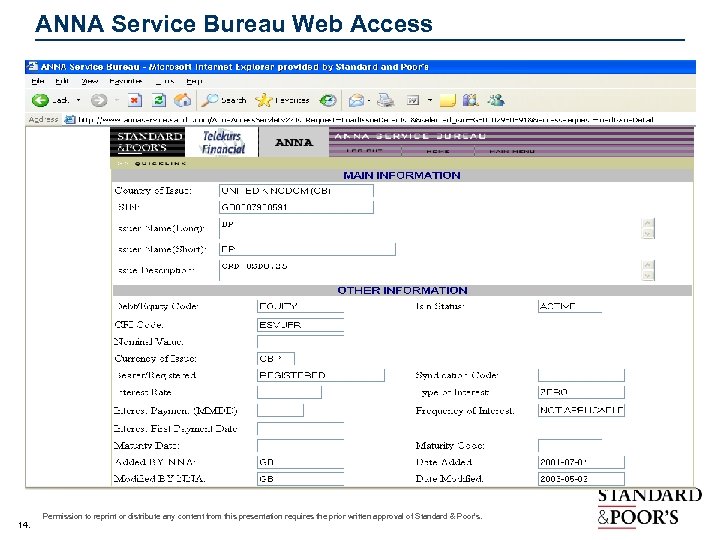Viewport: 720px width, 540px height.
Task: Click the Standard & Poor's logo banner
Action: tap(148, 142)
